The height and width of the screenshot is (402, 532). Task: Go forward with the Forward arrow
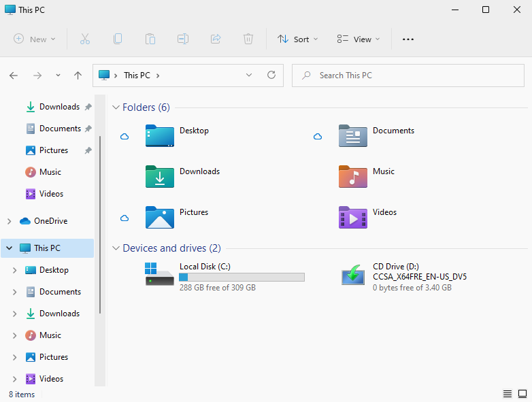[37, 76]
